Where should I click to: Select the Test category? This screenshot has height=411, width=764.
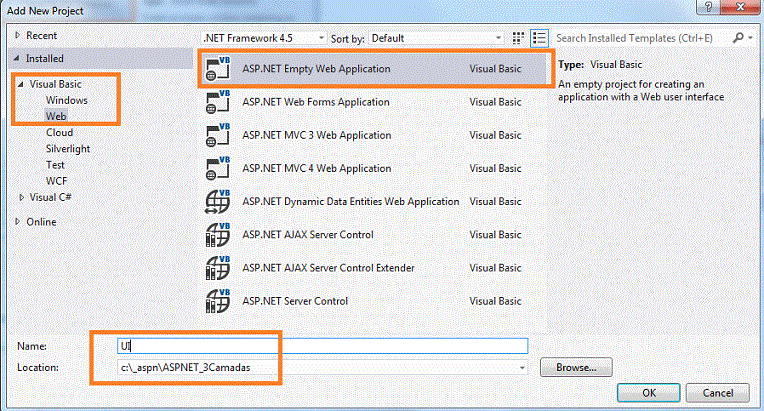click(55, 165)
